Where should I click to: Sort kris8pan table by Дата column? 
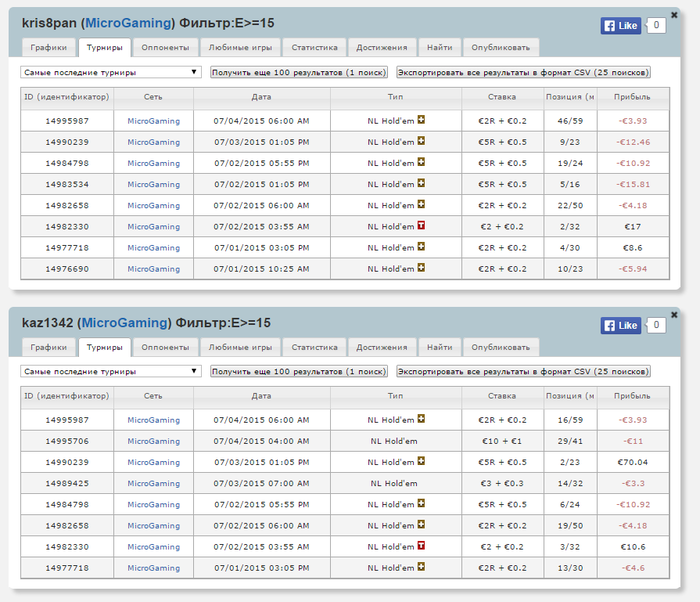(262, 97)
